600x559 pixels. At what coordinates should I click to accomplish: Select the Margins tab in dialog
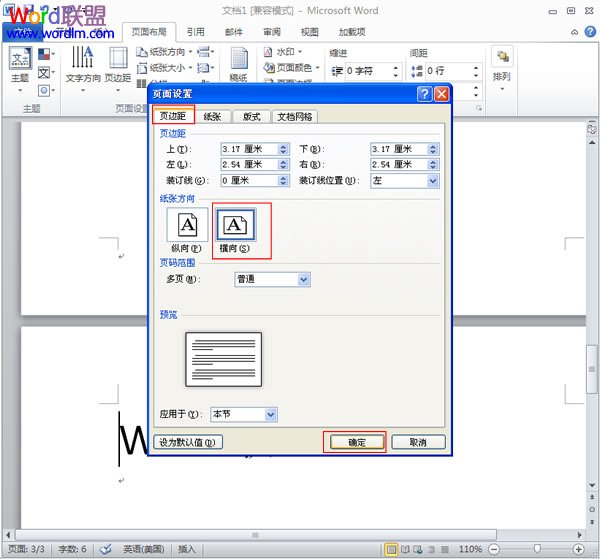pyautogui.click(x=173, y=115)
